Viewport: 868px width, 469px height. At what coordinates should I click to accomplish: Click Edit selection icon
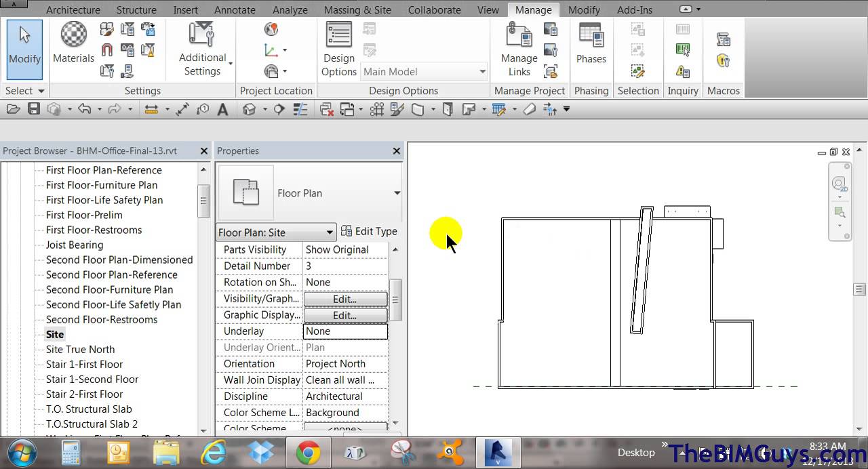[637, 70]
